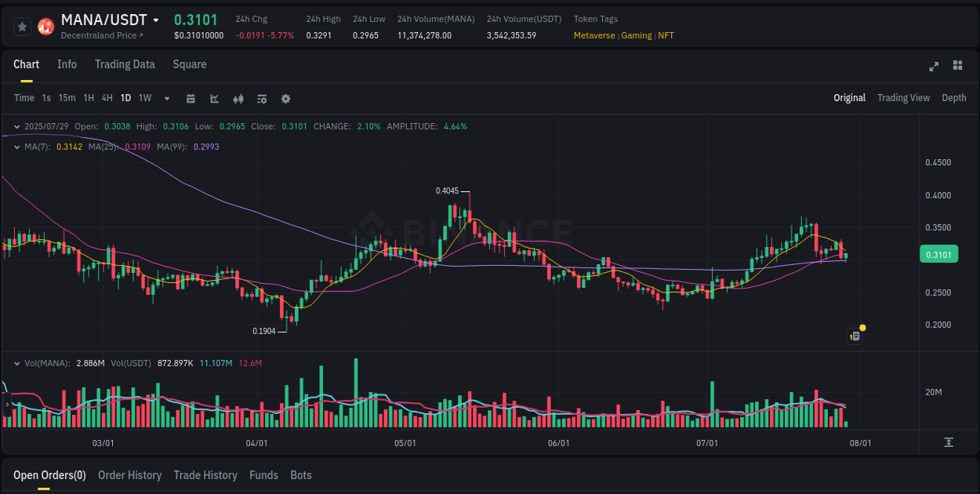
Task: Open the chart display options list icon
Action: pyautogui.click(x=262, y=99)
